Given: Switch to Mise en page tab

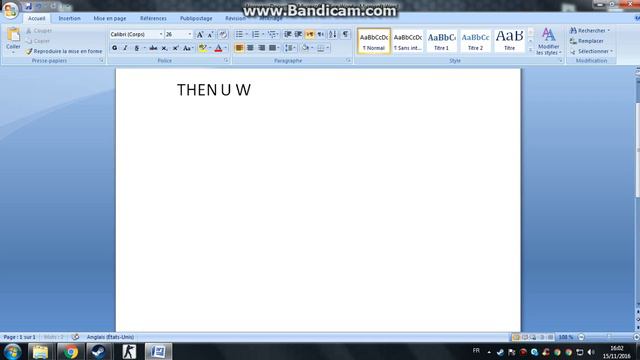Looking at the screenshot, I should tap(110, 18).
